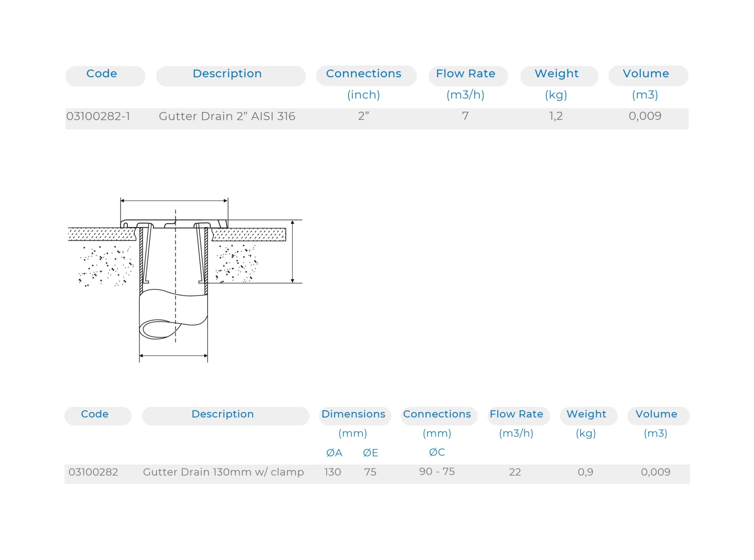Click Gutter Drain 130mm w/ clamp text
Viewport: 754px width, 560px height.
click(x=223, y=472)
